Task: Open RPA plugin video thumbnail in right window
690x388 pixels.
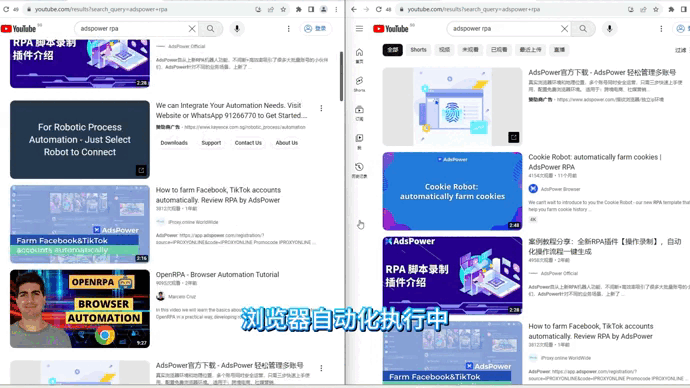Action: (x=452, y=276)
